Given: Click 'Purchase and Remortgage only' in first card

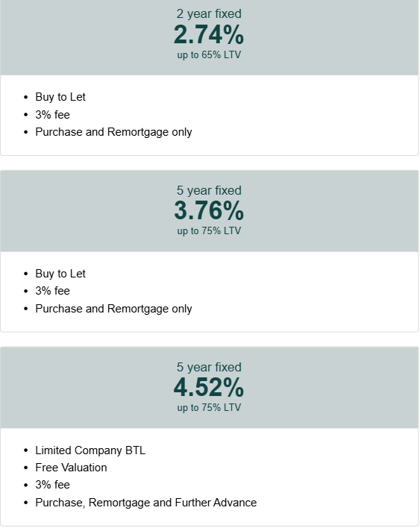Looking at the screenshot, I should coord(113,132).
